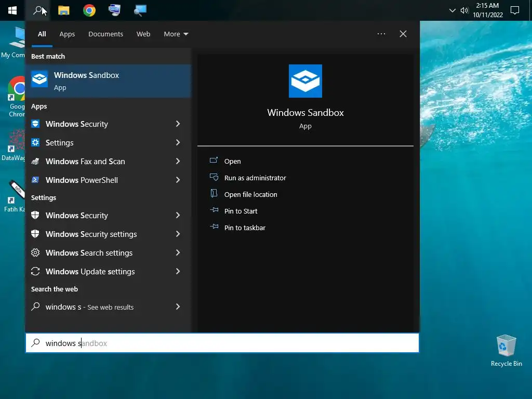
Task: Select Pin to taskbar option
Action: click(245, 228)
